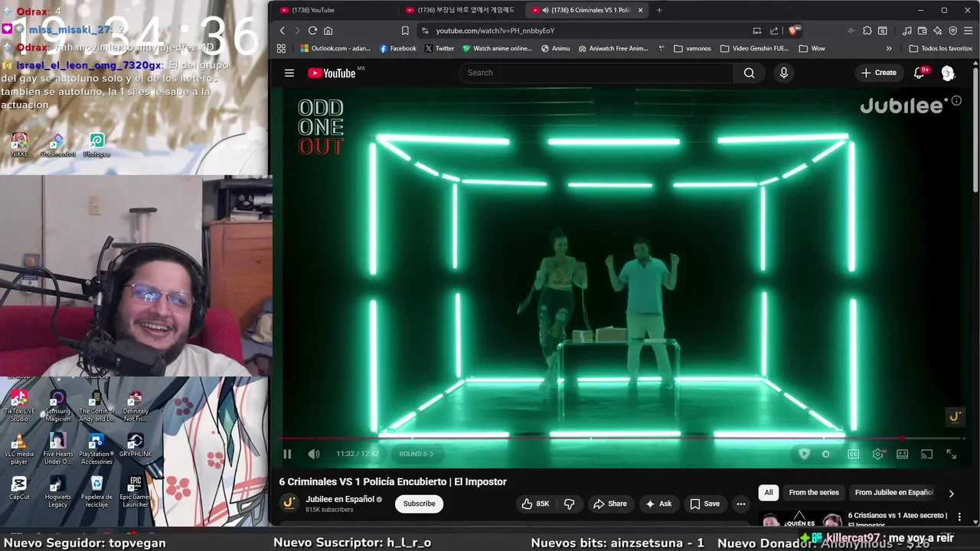Subscribe to Jubilee en Español

pyautogui.click(x=419, y=504)
